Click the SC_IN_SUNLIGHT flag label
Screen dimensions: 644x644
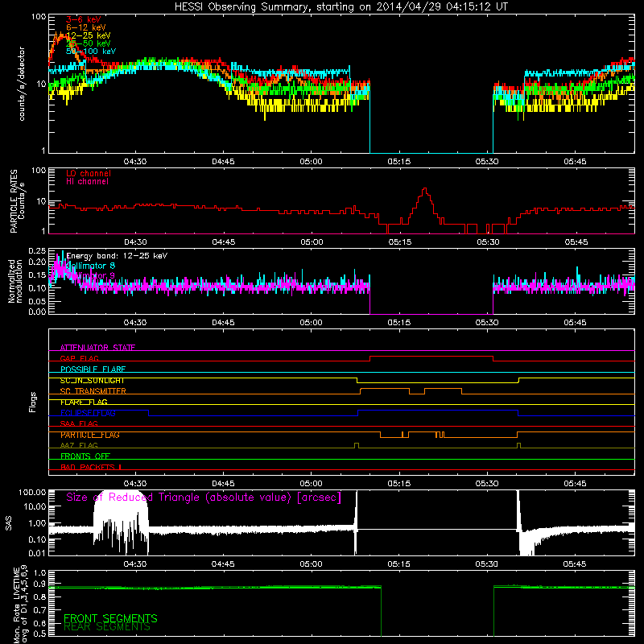coord(93,380)
